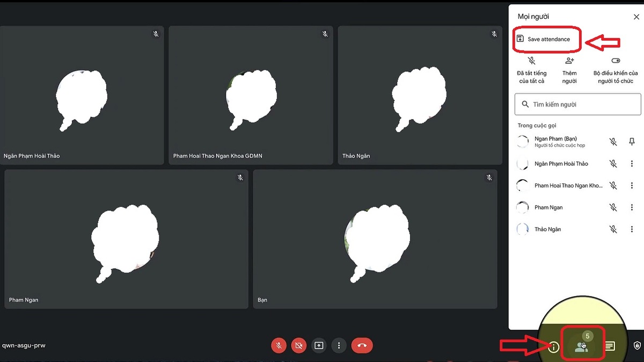644x362 pixels.
Task: Pin Ngan Pham (Bạn) with the pin icon
Action: pos(632,142)
